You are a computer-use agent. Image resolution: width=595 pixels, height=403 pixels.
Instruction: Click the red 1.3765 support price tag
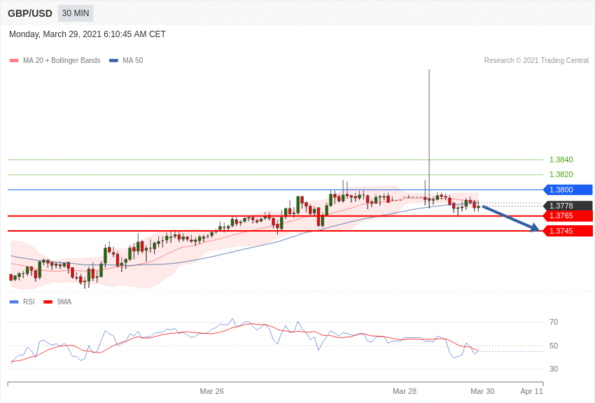click(568, 216)
